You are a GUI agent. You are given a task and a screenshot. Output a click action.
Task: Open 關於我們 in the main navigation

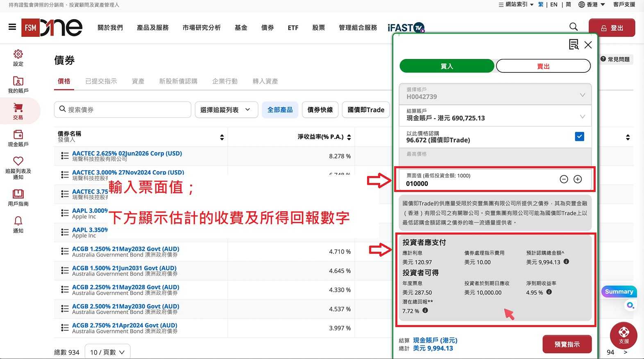pyautogui.click(x=110, y=27)
